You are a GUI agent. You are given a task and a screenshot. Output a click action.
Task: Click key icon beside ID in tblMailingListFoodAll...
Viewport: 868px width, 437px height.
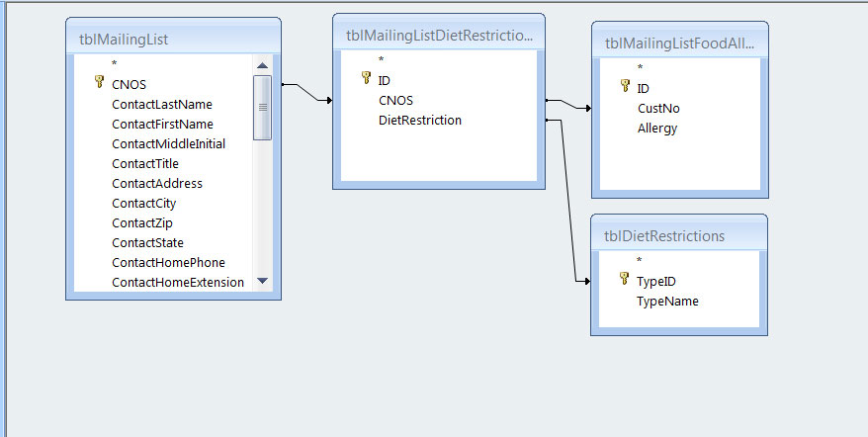[x=625, y=85]
